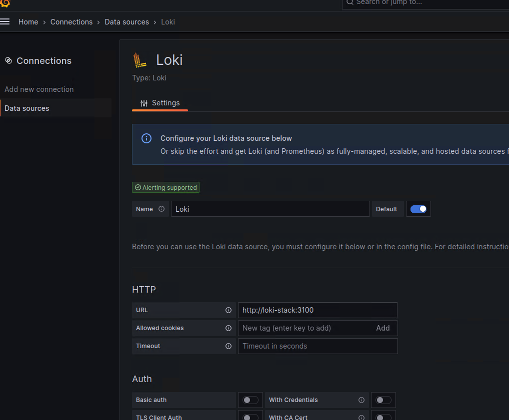This screenshot has height=420, width=509.
Task: Click the info icon beside URL
Action: 228,310
